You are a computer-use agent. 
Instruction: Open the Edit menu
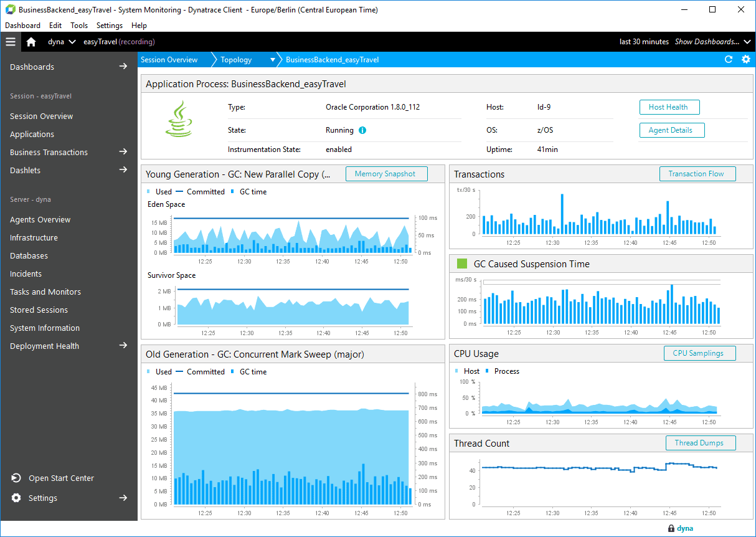[x=55, y=26]
